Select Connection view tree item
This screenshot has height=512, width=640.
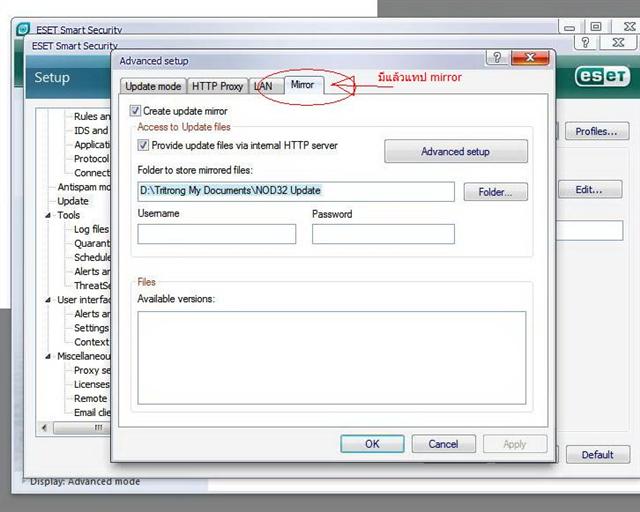[x=92, y=173]
